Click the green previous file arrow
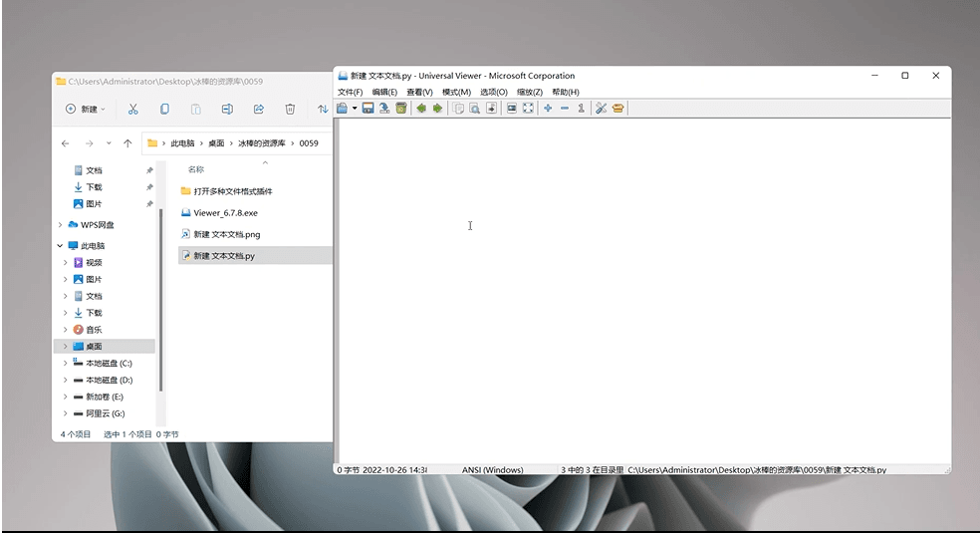The image size is (980, 533). (421, 108)
